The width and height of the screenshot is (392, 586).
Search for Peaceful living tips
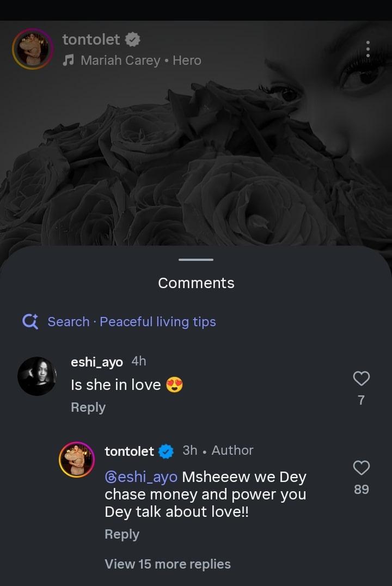(x=131, y=322)
